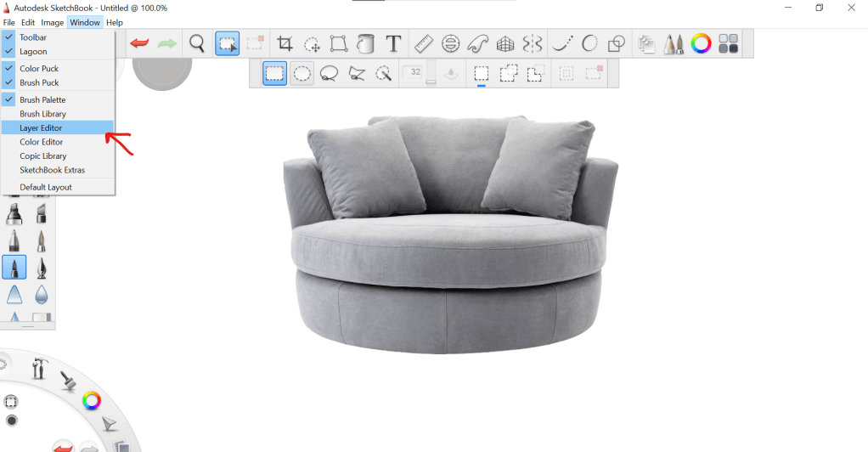Click the red Undo arrow button
This screenshot has height=452, width=868.
point(139,44)
